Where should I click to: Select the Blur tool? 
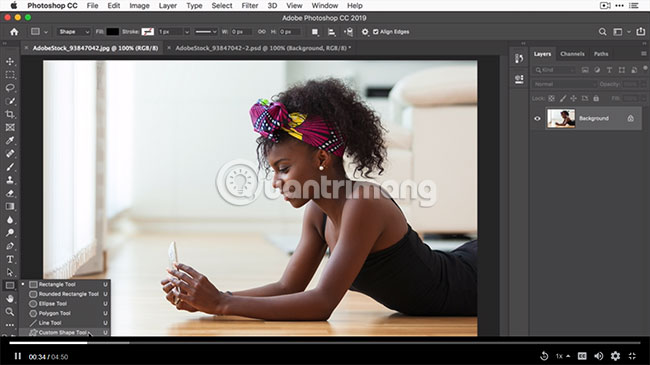coord(10,219)
